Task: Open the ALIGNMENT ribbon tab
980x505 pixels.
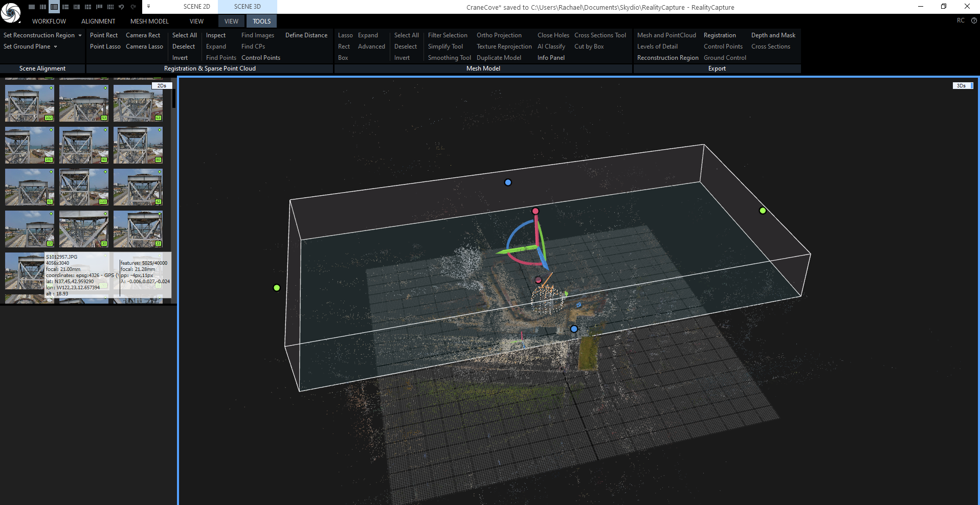Action: coord(98,21)
